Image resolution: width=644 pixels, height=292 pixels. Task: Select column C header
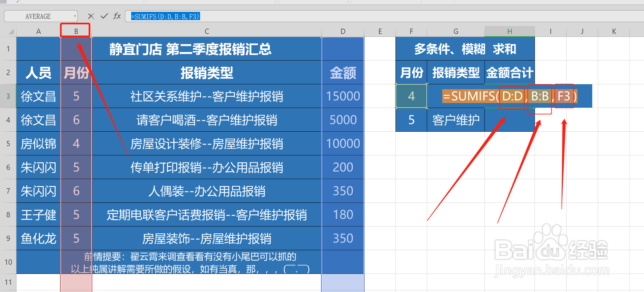tap(207, 31)
